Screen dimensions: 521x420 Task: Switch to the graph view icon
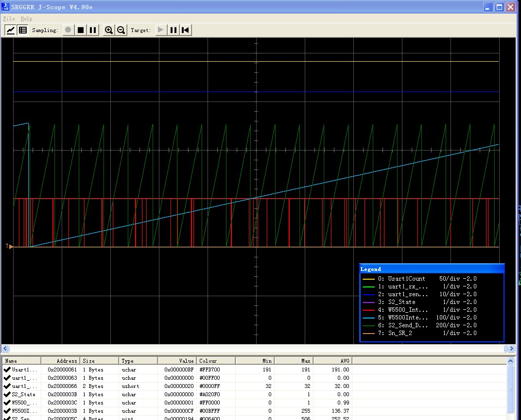(x=10, y=30)
